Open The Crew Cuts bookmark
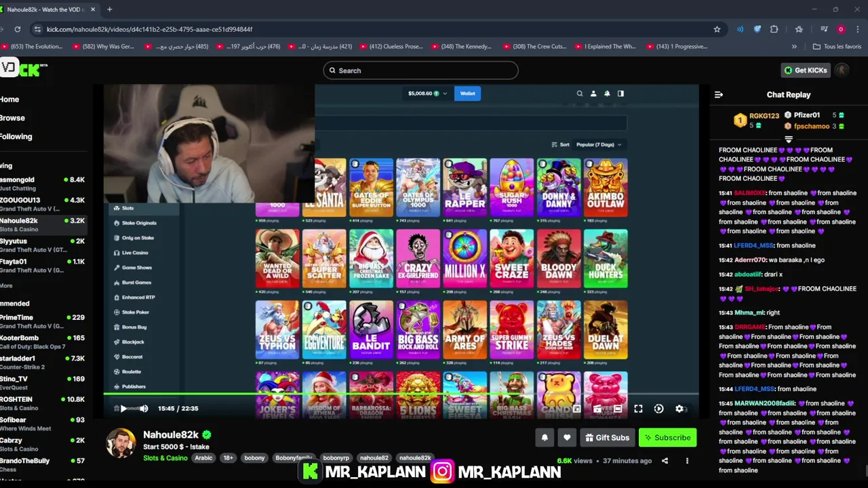 point(536,47)
